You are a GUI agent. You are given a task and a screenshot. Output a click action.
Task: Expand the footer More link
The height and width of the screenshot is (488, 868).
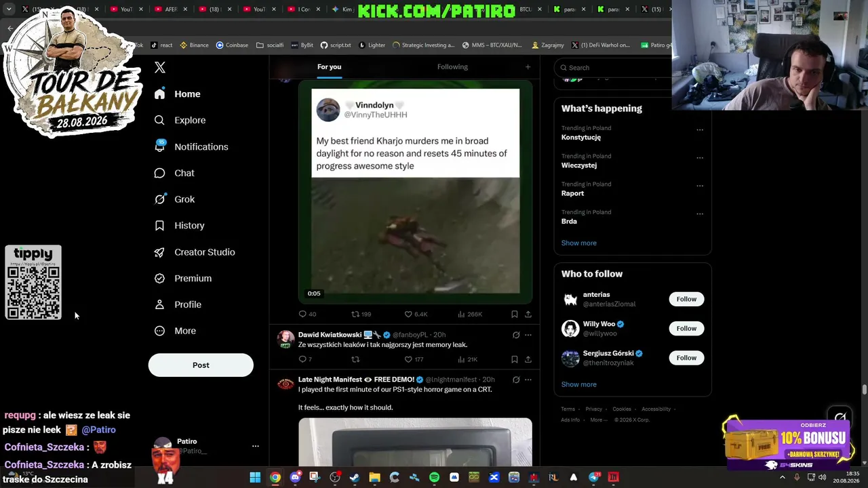599,420
